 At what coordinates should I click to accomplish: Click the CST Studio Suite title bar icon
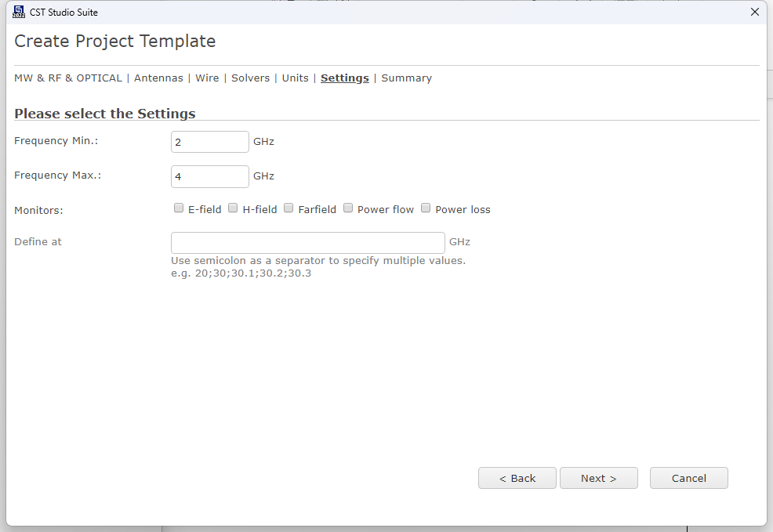coord(19,12)
